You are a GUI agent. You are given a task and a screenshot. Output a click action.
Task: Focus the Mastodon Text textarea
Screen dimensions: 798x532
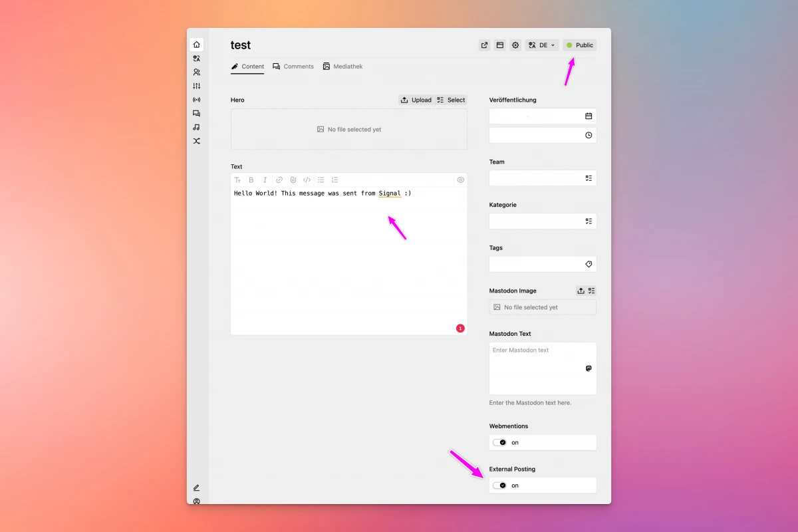[x=543, y=368]
